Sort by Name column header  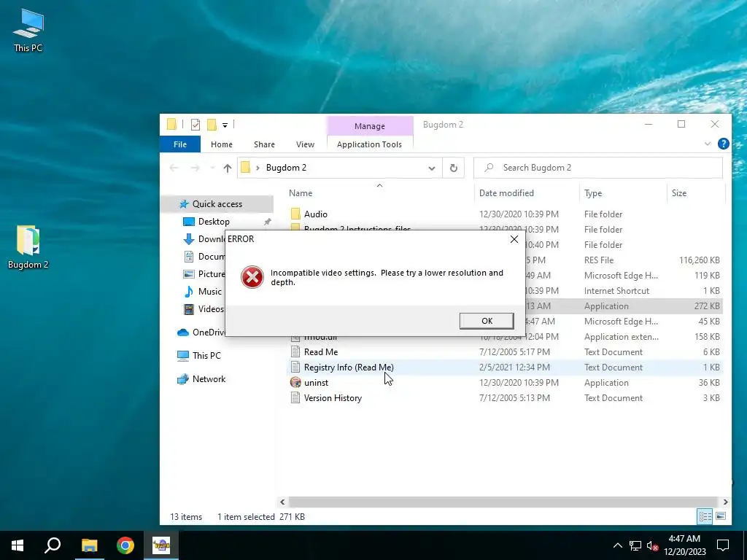coord(301,192)
